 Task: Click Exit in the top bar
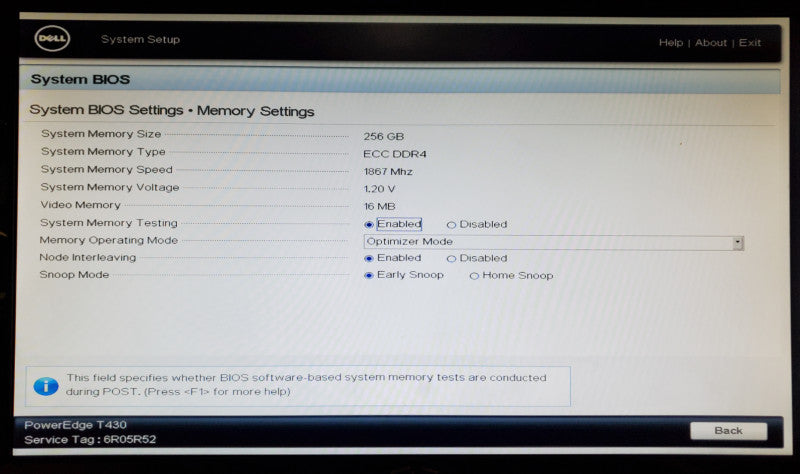pos(750,43)
